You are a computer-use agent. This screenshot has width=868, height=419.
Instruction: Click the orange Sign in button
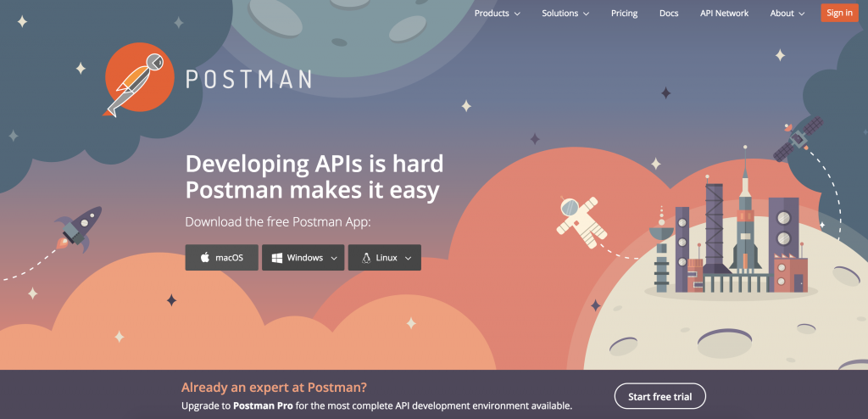click(839, 13)
